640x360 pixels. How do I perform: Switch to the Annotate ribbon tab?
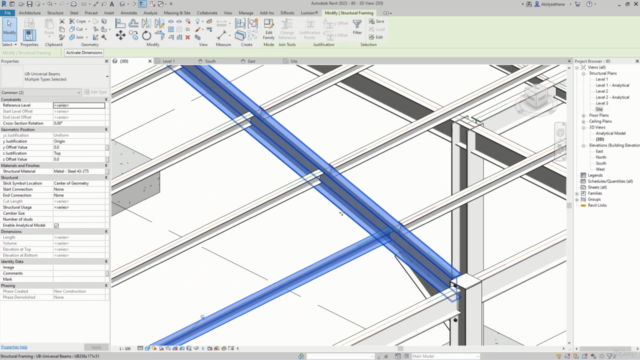pos(129,13)
